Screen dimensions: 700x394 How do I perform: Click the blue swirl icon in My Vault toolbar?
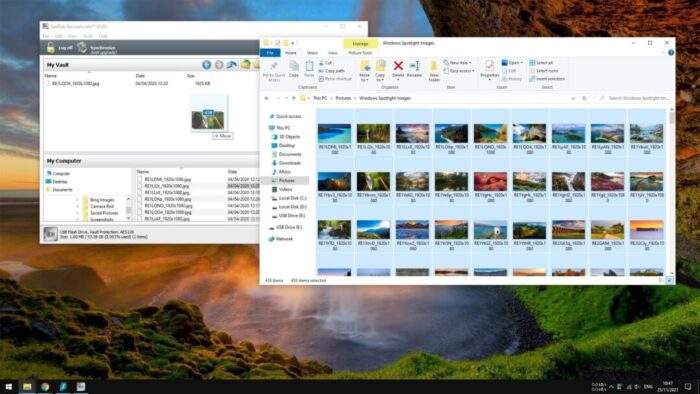coord(232,65)
